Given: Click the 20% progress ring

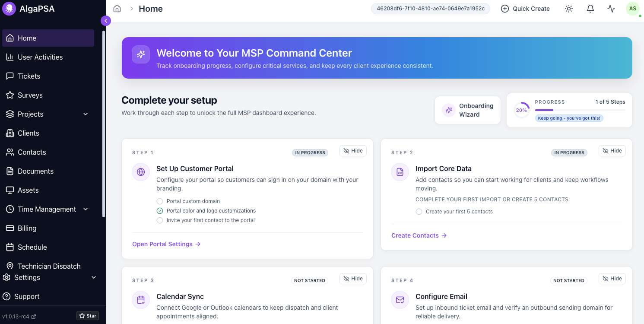Looking at the screenshot, I should pyautogui.click(x=521, y=110).
